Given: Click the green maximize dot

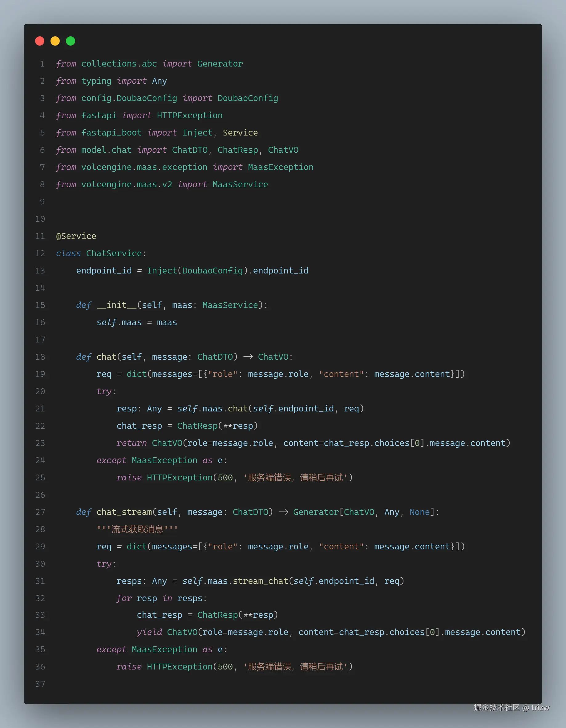Looking at the screenshot, I should (70, 41).
